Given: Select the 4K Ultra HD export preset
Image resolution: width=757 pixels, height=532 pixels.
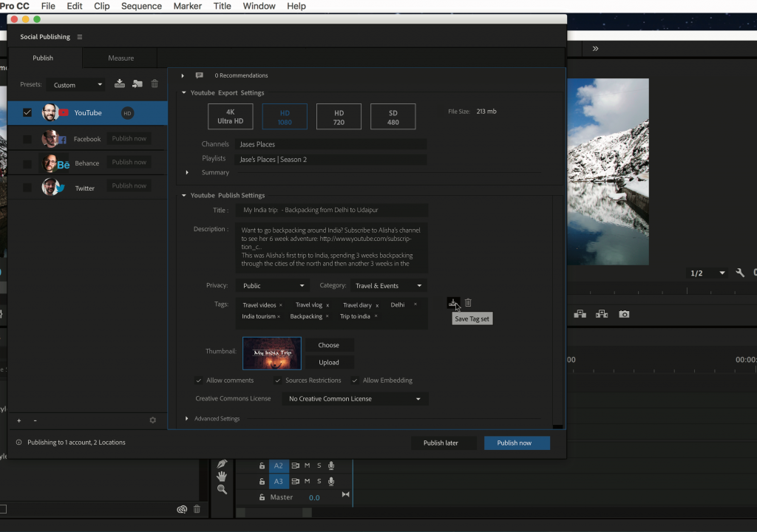Looking at the screenshot, I should point(231,116).
